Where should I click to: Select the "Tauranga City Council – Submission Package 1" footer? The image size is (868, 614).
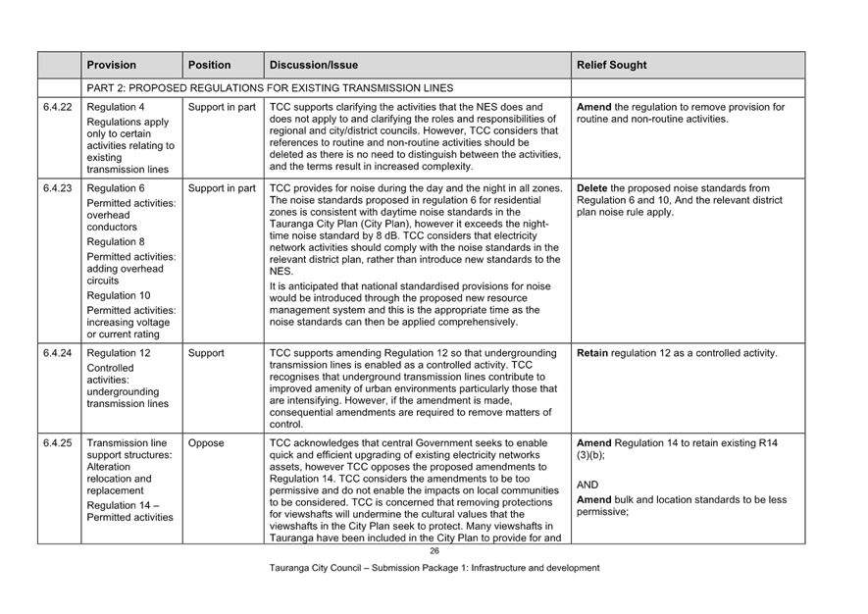pyautogui.click(x=434, y=568)
